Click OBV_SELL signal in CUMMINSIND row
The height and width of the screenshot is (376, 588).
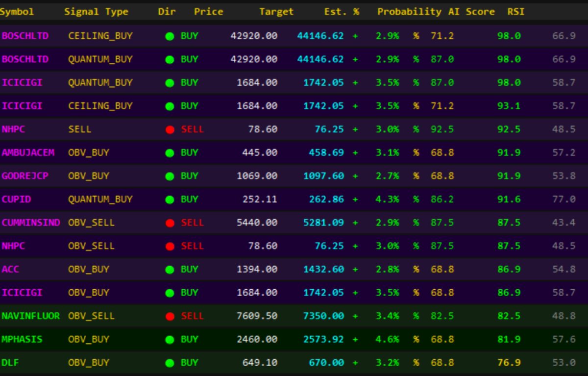click(x=91, y=223)
